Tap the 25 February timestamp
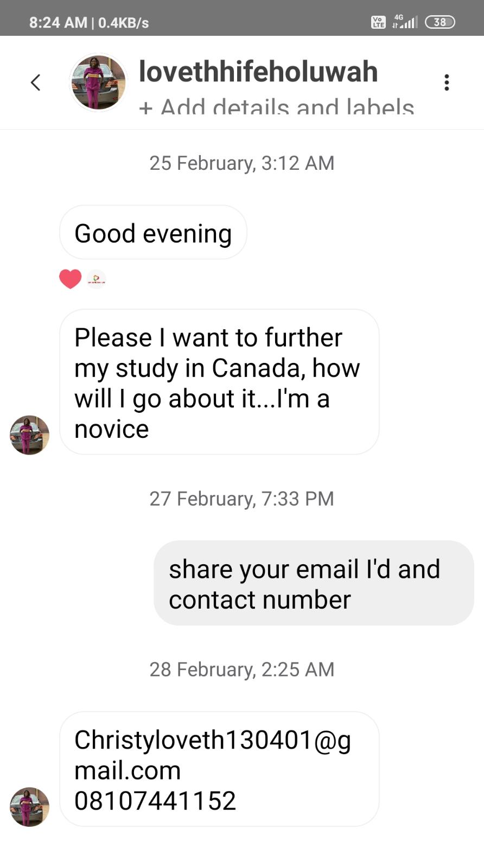The image size is (484, 868). 241,163
